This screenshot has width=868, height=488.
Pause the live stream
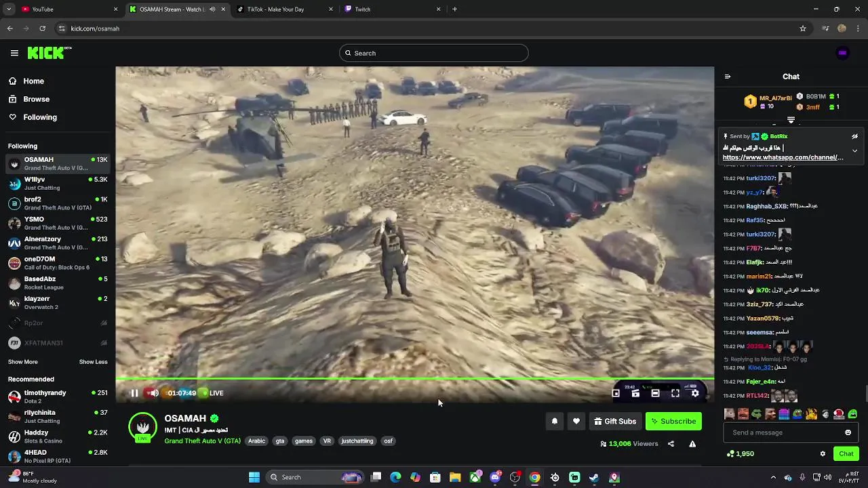tap(134, 393)
